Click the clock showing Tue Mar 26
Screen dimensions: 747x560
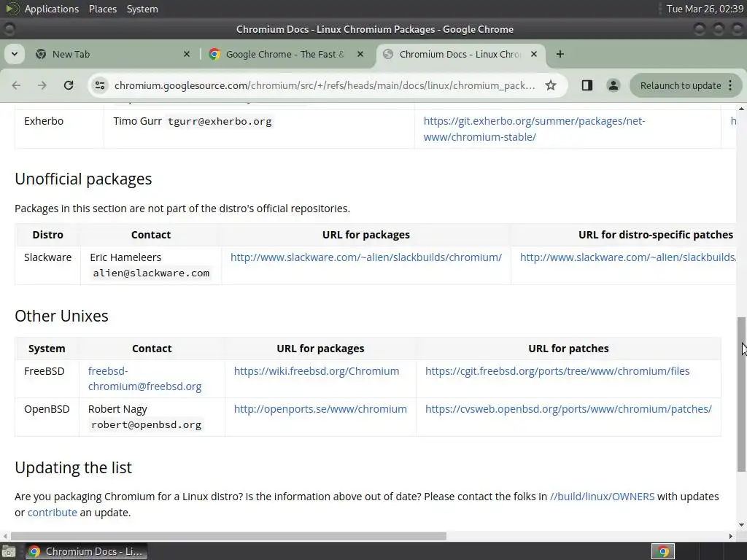[x=705, y=9]
